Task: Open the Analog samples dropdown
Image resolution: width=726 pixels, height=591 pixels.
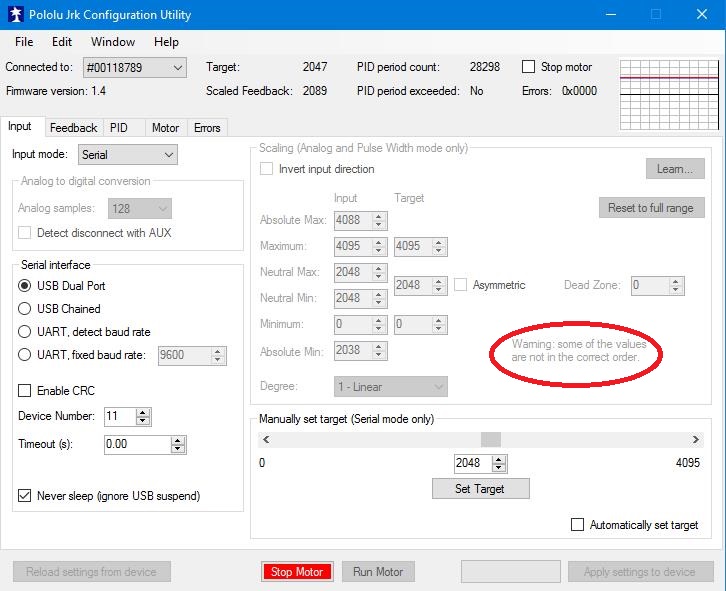Action: [x=139, y=208]
